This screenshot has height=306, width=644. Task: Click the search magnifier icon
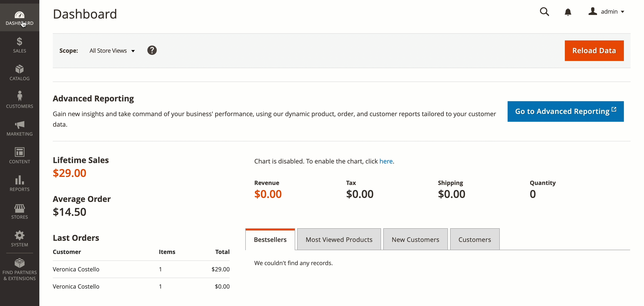544,12
